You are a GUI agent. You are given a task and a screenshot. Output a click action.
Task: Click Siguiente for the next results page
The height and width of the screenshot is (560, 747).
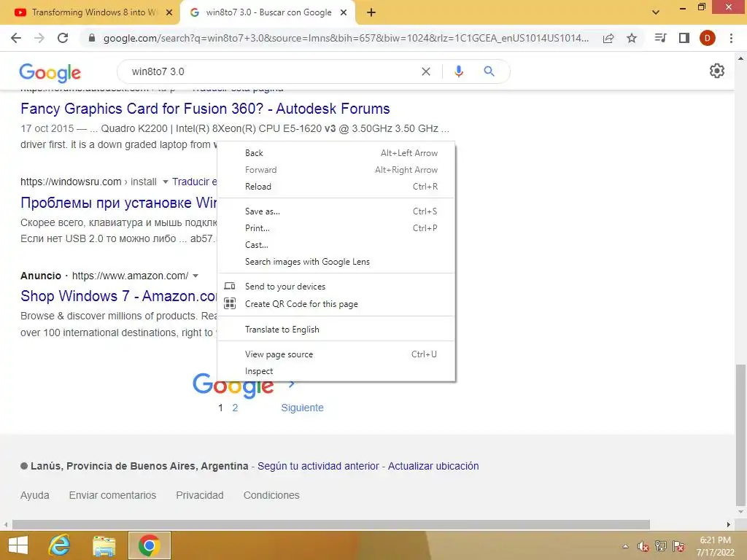coord(302,408)
